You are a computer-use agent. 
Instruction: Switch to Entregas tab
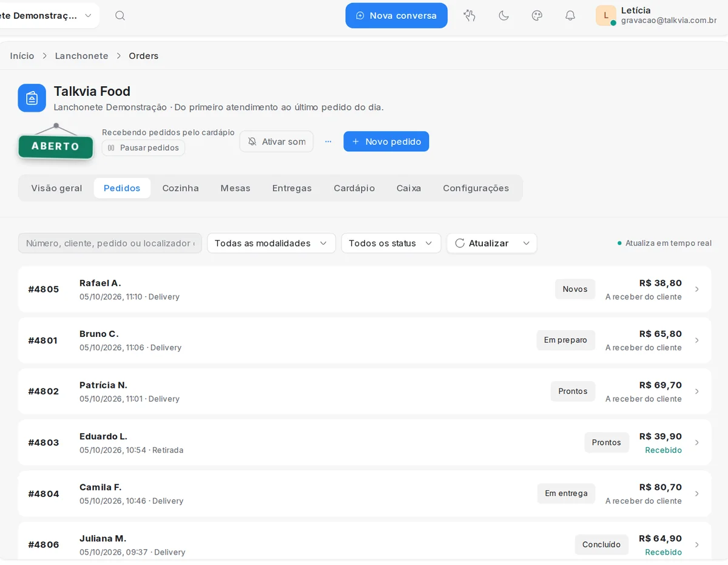[292, 188]
